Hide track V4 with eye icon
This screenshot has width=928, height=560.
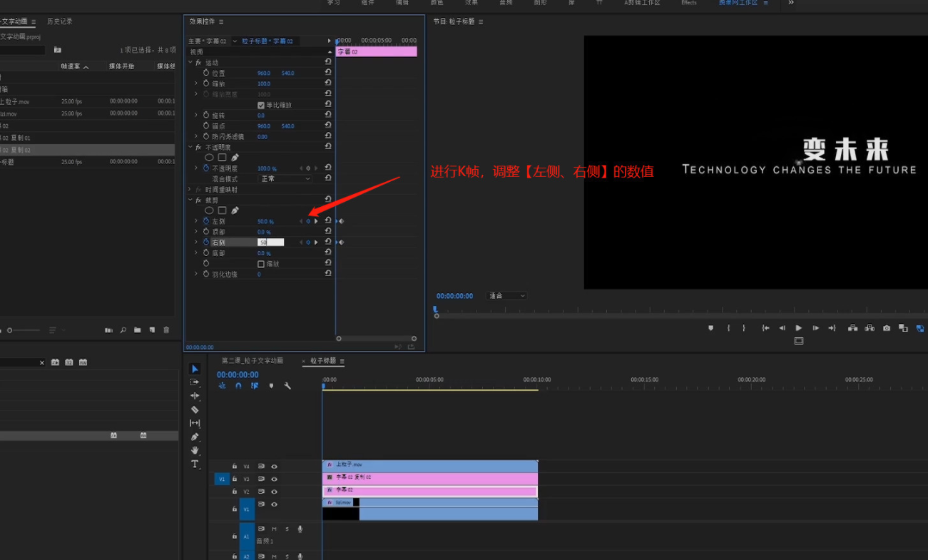(274, 467)
